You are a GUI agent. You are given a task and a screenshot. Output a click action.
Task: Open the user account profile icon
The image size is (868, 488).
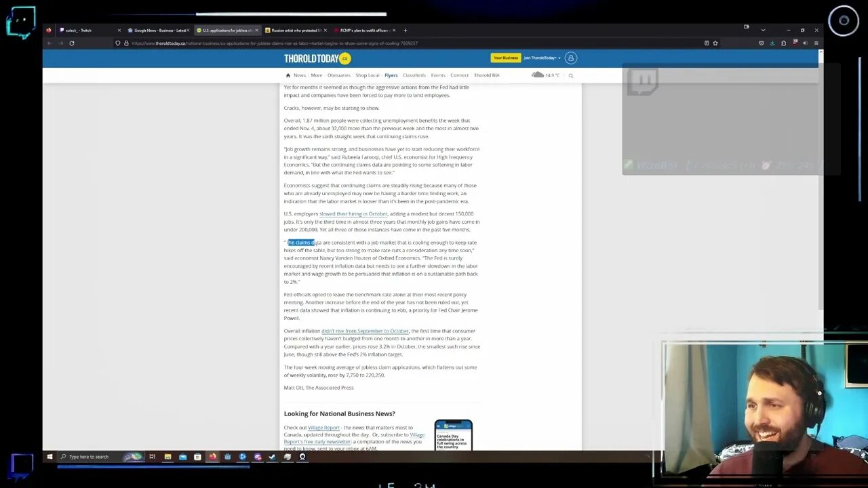point(571,58)
